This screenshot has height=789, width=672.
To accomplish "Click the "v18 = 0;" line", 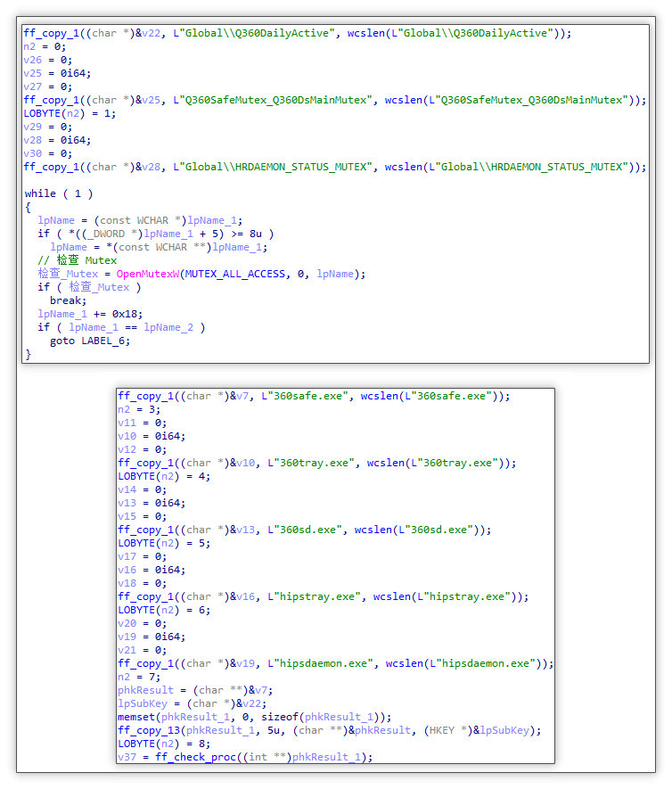I will tap(142, 584).
